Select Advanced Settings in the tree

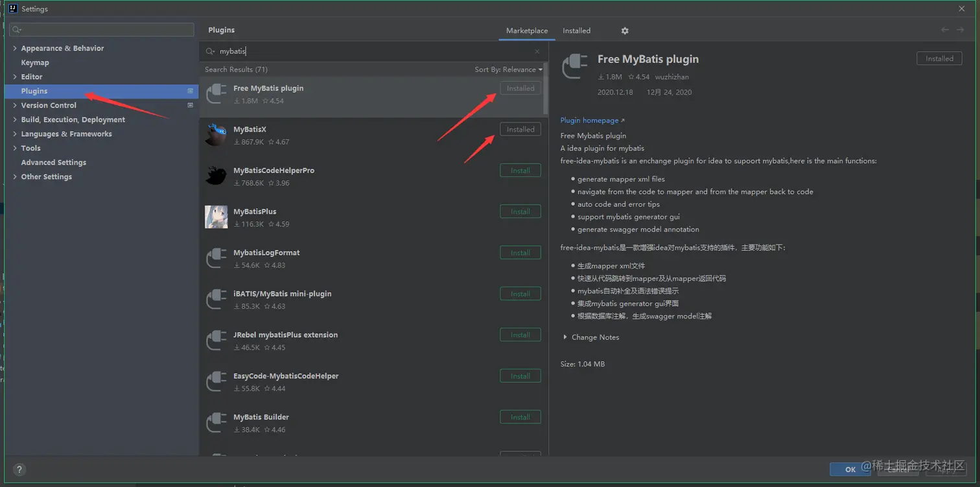tap(54, 163)
